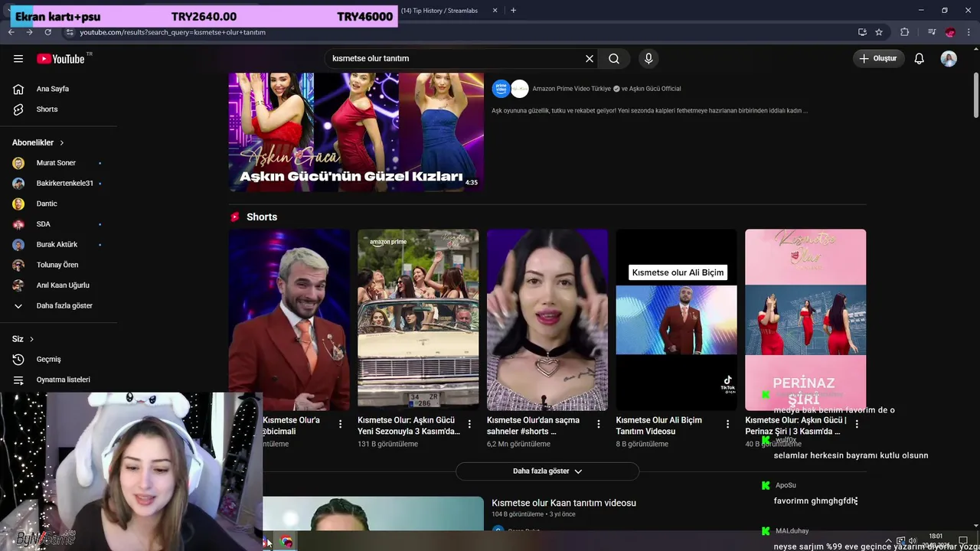Open Perinaz Şiri short thumbnail
Image resolution: width=980 pixels, height=551 pixels.
point(805,320)
